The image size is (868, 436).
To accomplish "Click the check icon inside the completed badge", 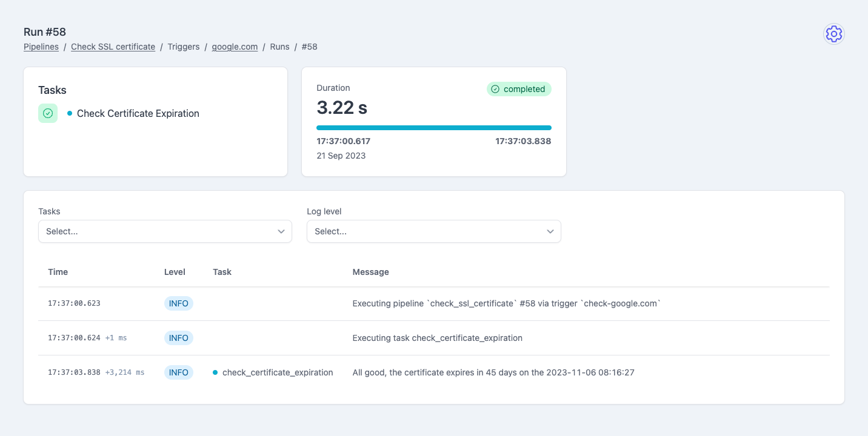I will point(495,89).
